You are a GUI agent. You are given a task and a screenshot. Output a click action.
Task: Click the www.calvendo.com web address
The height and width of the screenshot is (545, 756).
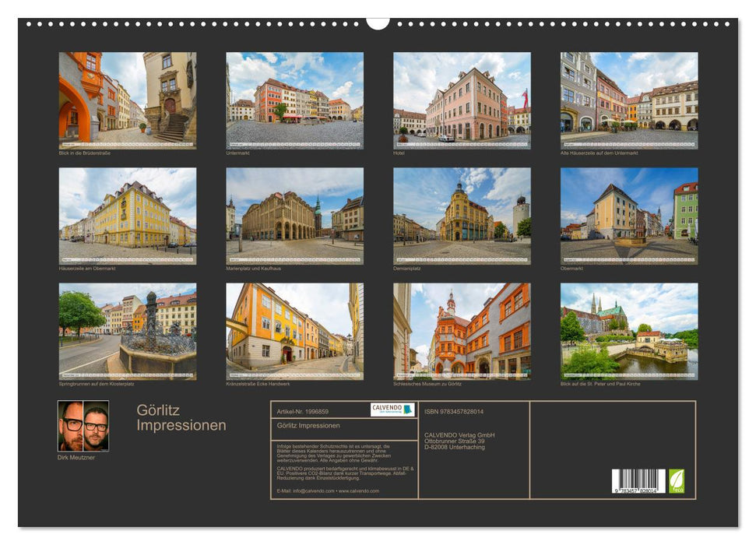pyautogui.click(x=360, y=492)
